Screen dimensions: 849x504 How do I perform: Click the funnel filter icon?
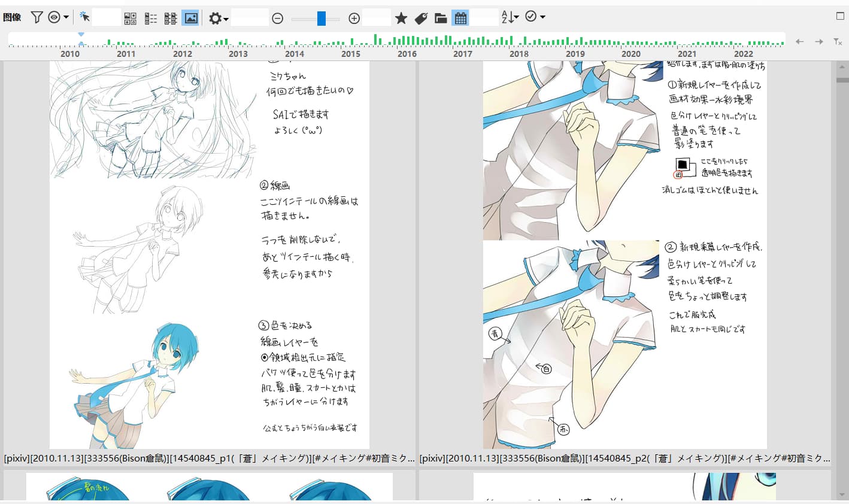(x=37, y=18)
